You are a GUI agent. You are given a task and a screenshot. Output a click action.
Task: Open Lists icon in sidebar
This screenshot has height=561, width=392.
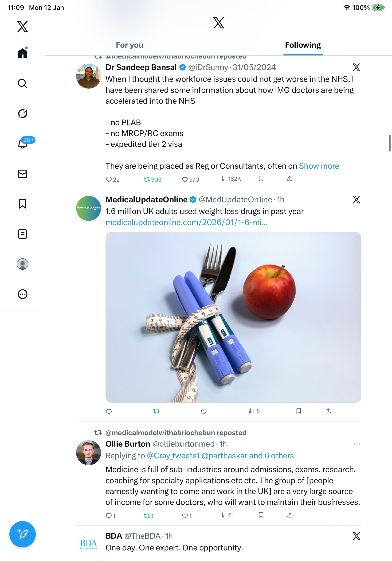tap(23, 234)
